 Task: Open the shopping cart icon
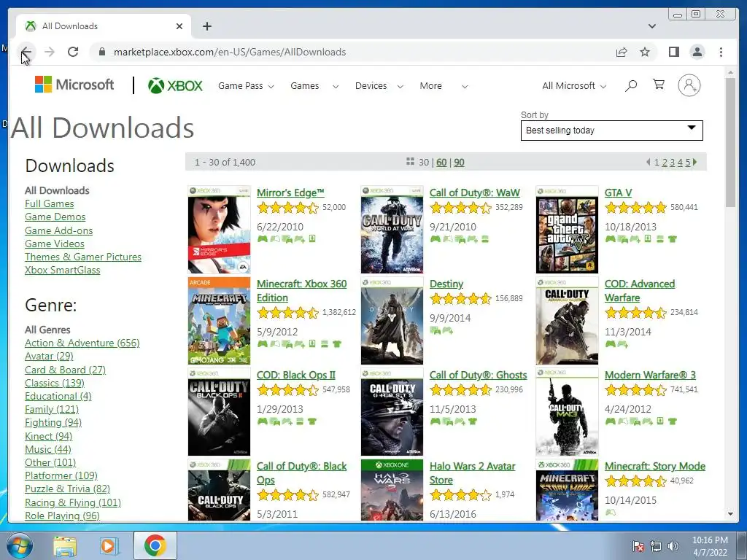point(659,85)
